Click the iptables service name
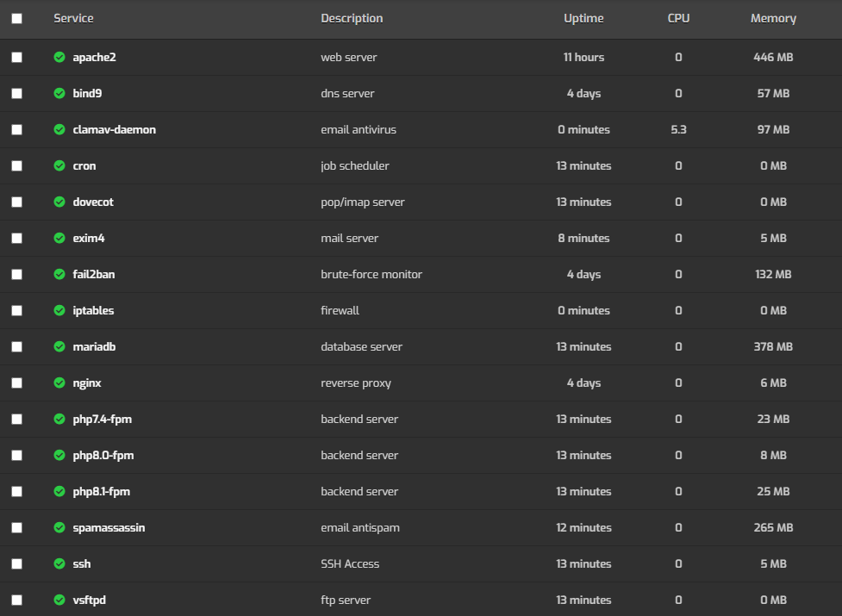Viewport: 842px width, 616px height. point(93,311)
